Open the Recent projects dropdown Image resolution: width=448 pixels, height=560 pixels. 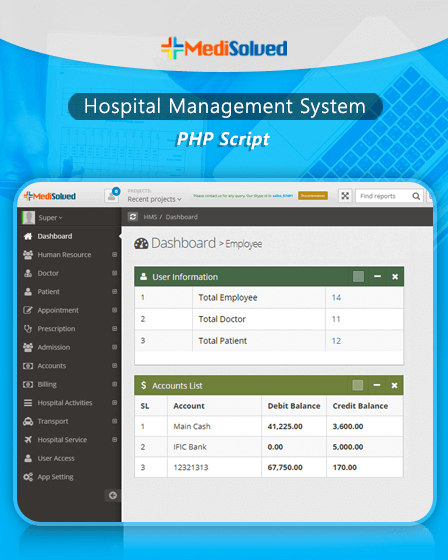(x=154, y=199)
